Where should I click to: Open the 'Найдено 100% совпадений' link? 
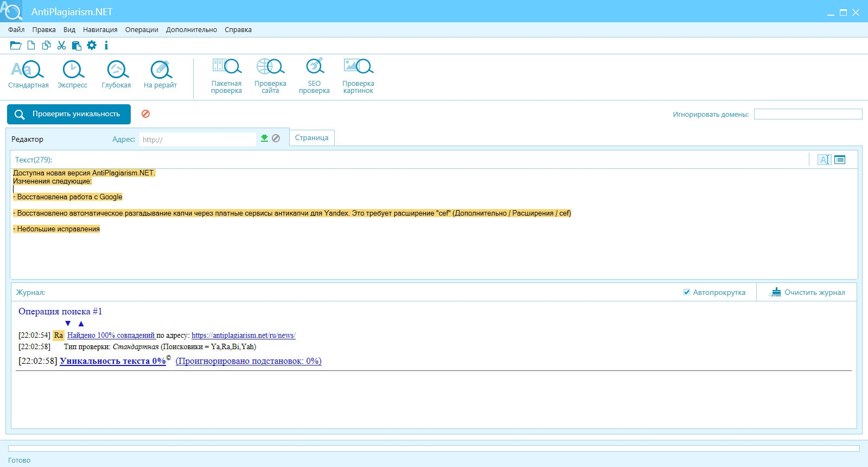click(x=111, y=336)
